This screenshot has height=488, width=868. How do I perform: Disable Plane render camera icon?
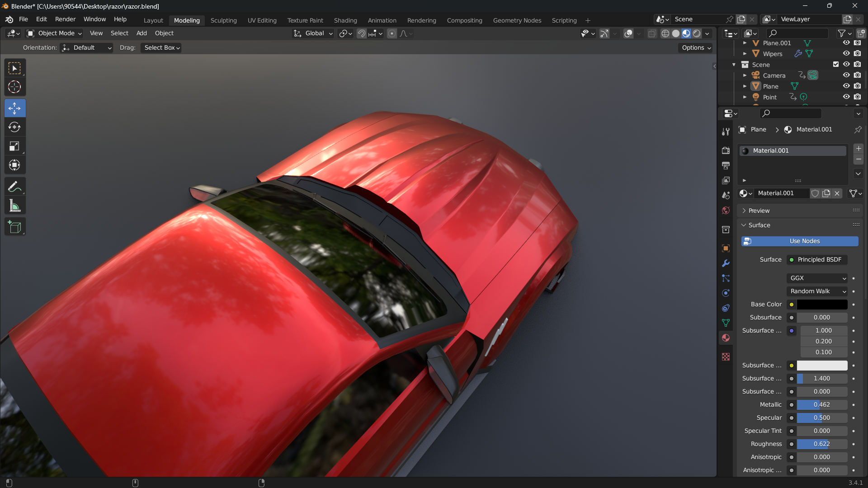857,86
